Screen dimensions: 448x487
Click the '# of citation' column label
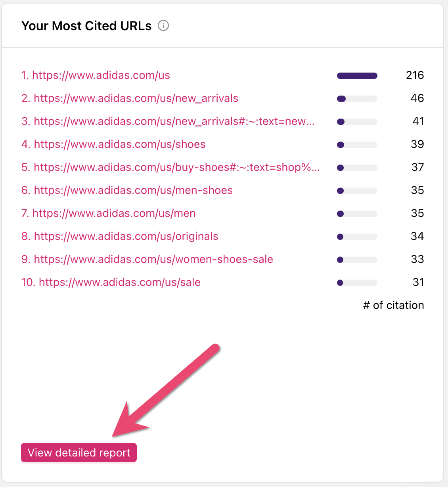point(393,305)
